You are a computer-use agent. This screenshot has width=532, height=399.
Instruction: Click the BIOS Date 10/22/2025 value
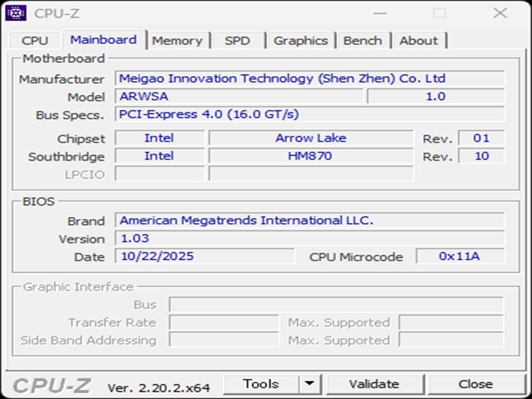pyautogui.click(x=205, y=256)
